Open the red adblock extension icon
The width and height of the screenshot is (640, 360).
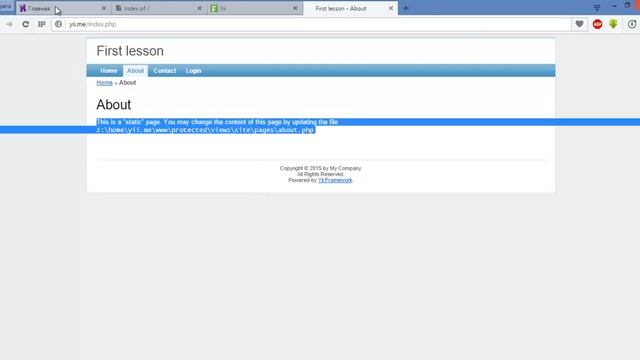click(597, 24)
